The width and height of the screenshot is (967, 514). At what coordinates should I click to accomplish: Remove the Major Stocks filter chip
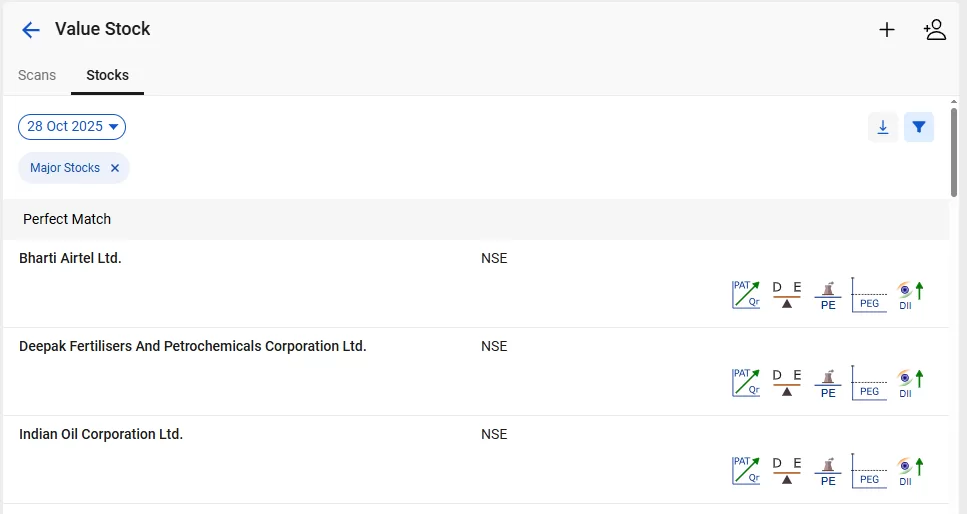coord(115,168)
